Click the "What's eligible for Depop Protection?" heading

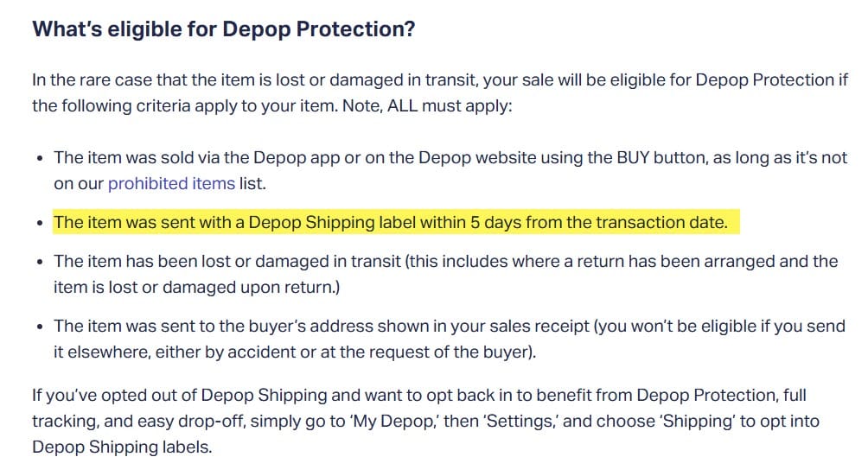pos(224,29)
